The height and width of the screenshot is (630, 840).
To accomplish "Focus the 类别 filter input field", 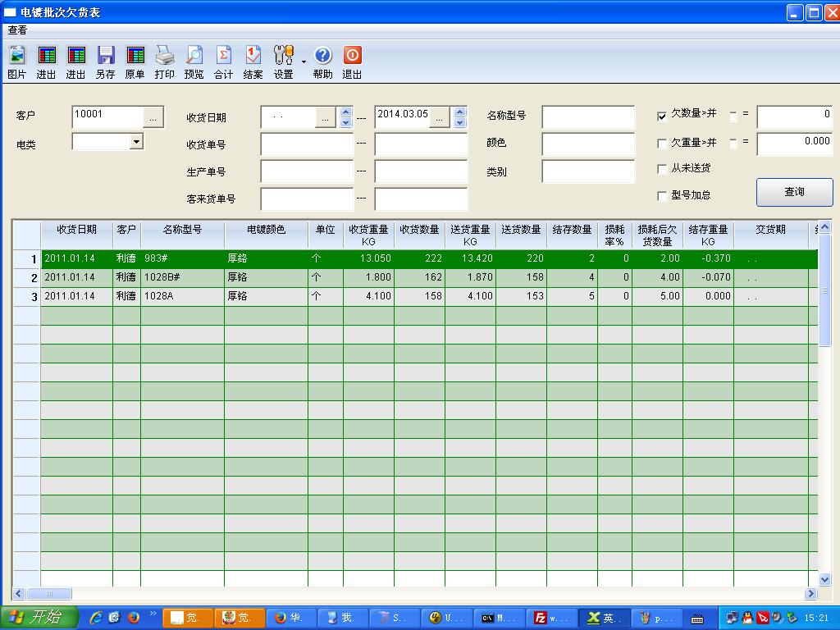I will tap(588, 171).
